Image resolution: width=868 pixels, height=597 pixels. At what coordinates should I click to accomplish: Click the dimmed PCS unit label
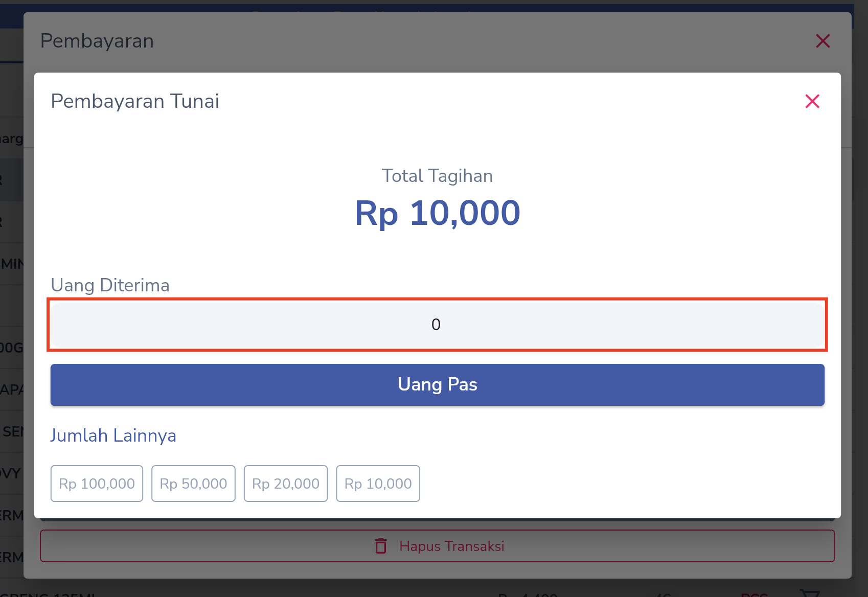[x=755, y=594]
